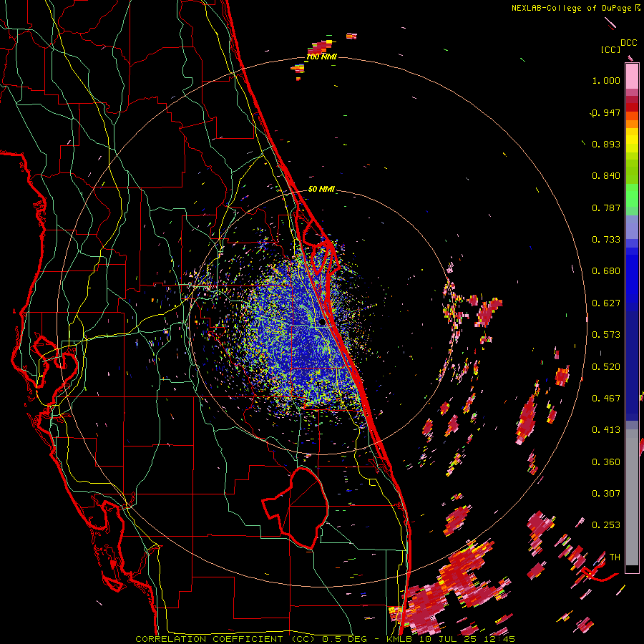Click the 0.840 scale value
The height and width of the screenshot is (644, 644).
pyautogui.click(x=606, y=176)
